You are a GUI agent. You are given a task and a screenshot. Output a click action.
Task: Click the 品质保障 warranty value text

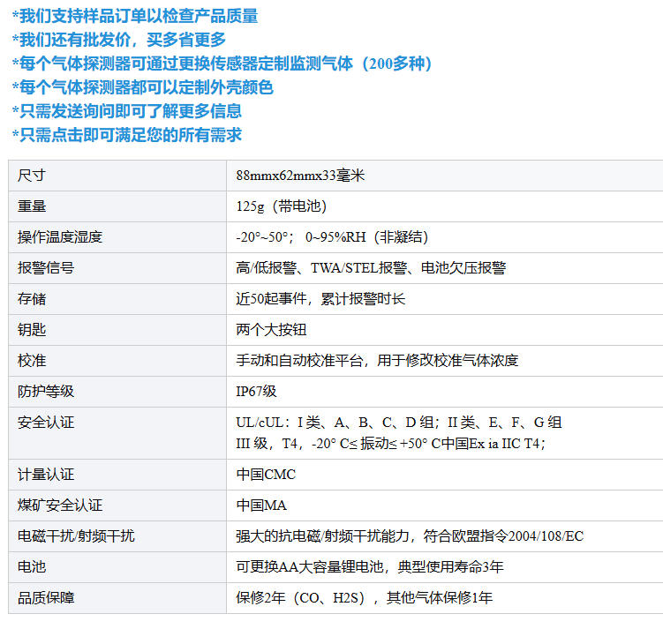click(364, 598)
